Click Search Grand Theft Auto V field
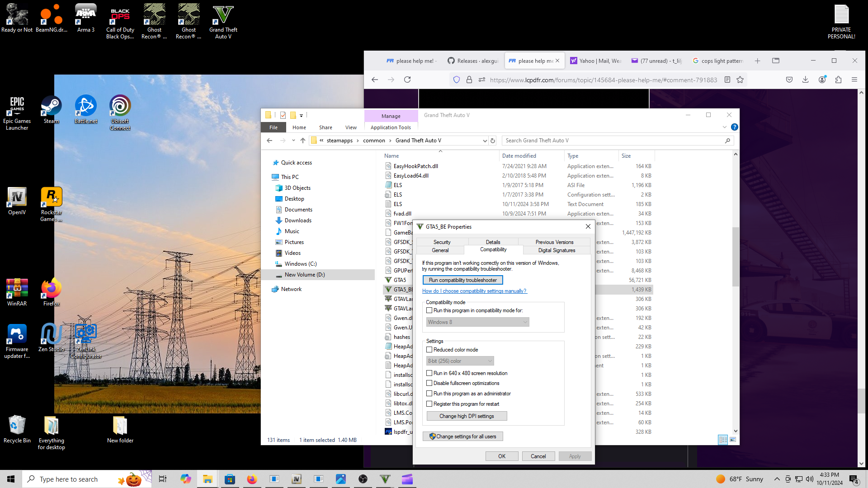The image size is (868, 488). [613, 141]
